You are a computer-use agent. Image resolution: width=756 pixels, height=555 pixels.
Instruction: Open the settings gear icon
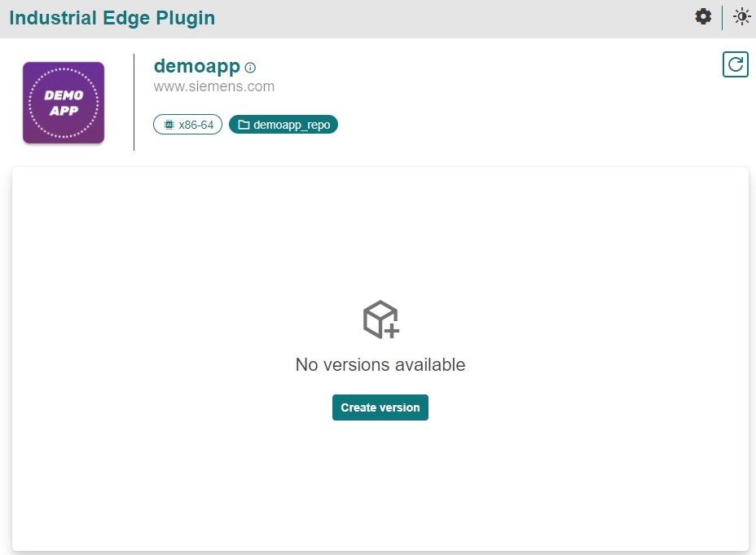click(x=702, y=17)
